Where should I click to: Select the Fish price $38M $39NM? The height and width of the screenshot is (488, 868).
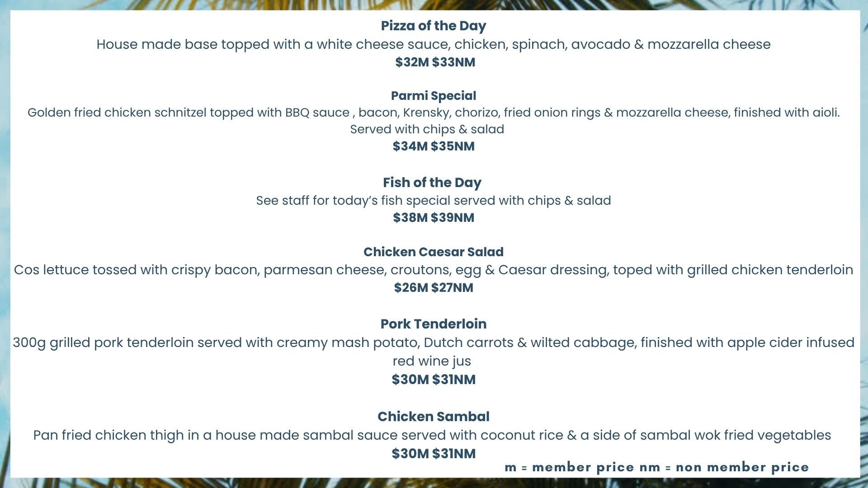434,217
